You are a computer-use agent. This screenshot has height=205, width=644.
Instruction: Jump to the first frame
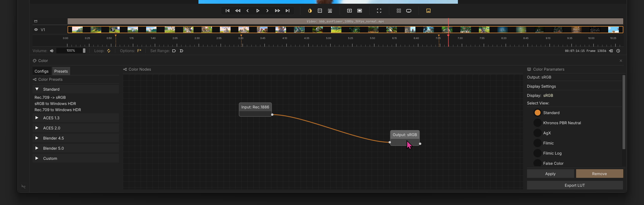(x=227, y=11)
